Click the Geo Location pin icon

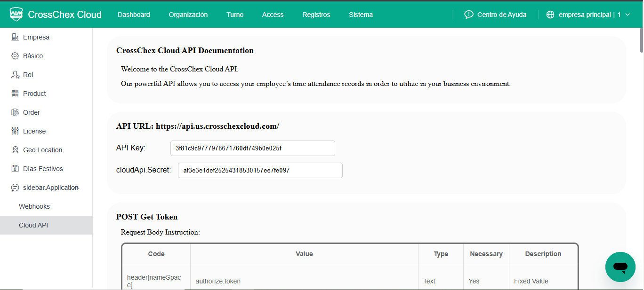[15, 150]
